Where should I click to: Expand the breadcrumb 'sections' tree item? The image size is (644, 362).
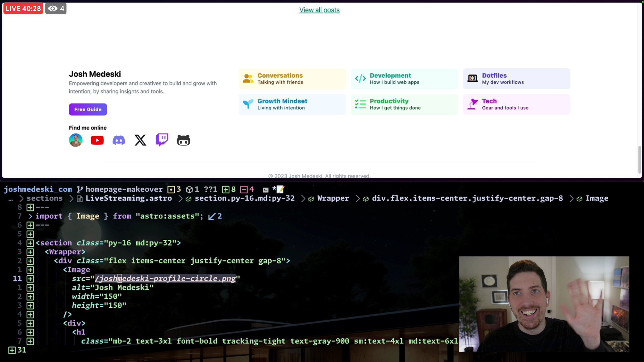click(45, 198)
